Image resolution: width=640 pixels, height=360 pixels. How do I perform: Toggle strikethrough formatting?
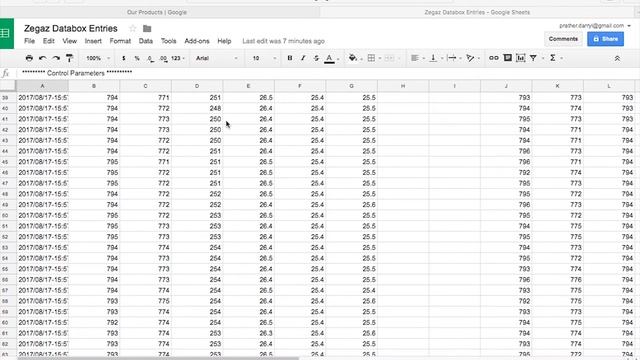pos(316,58)
